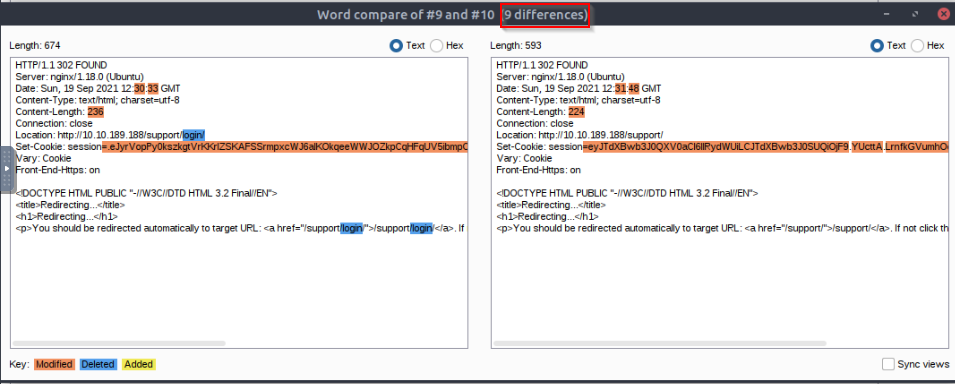Click redirect paragraph line in left pane
Screen dimensions: 955x384
[x=241, y=229]
